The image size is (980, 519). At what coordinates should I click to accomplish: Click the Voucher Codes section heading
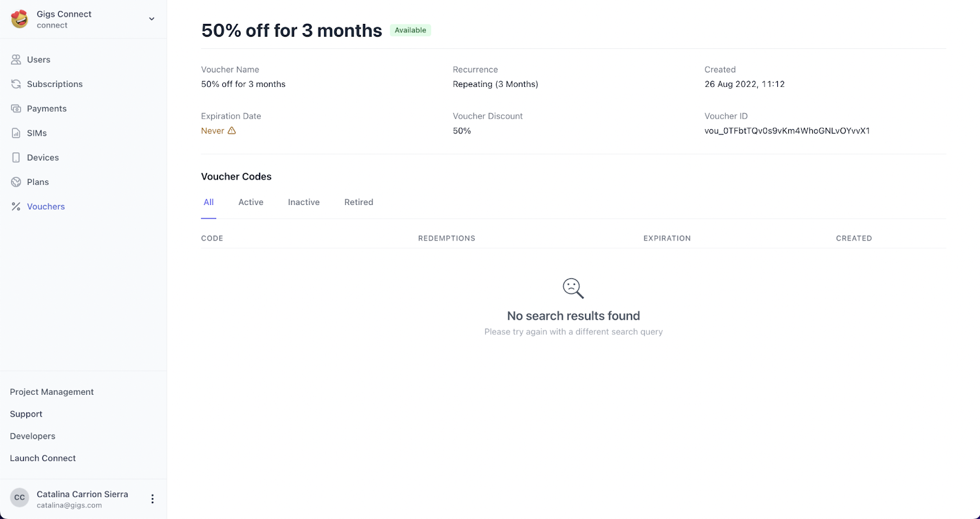point(236,176)
